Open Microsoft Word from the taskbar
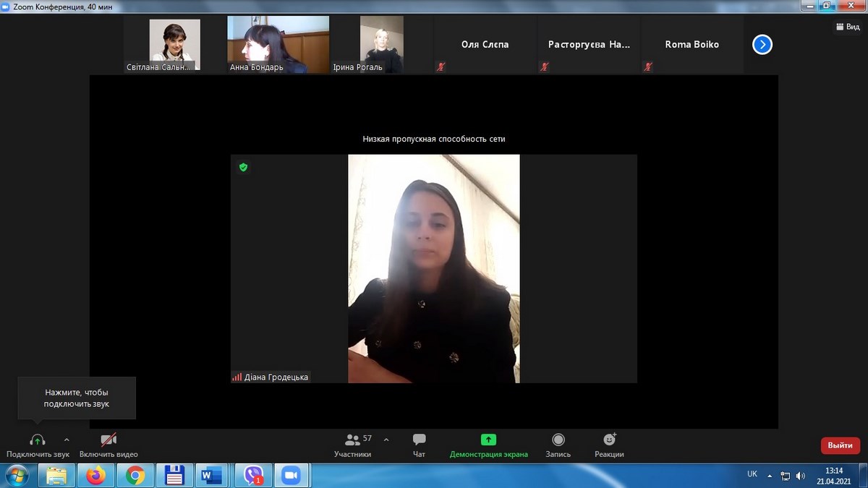 [x=212, y=475]
